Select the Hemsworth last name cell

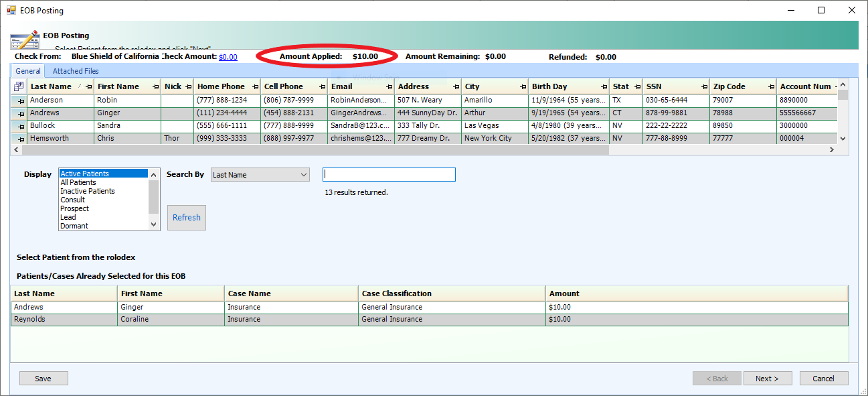60,139
